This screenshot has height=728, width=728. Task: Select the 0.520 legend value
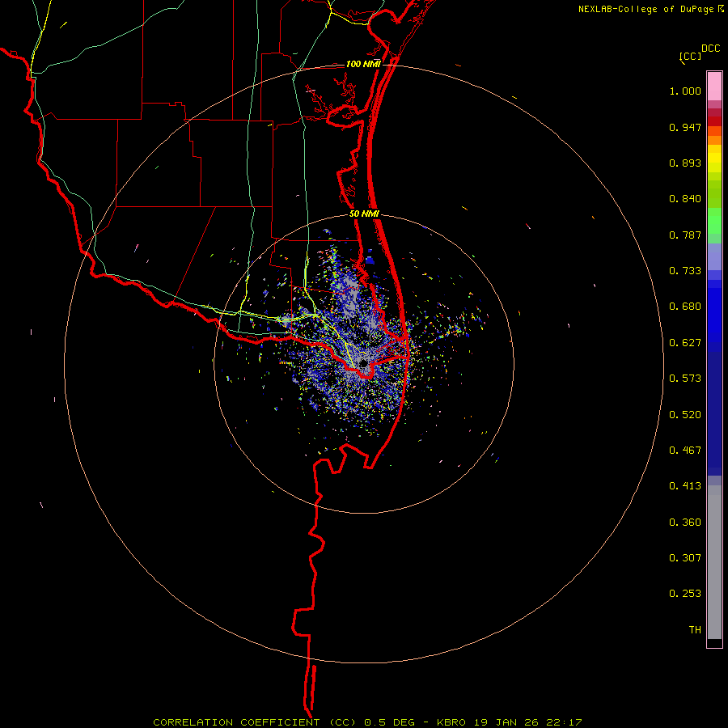coord(685,415)
